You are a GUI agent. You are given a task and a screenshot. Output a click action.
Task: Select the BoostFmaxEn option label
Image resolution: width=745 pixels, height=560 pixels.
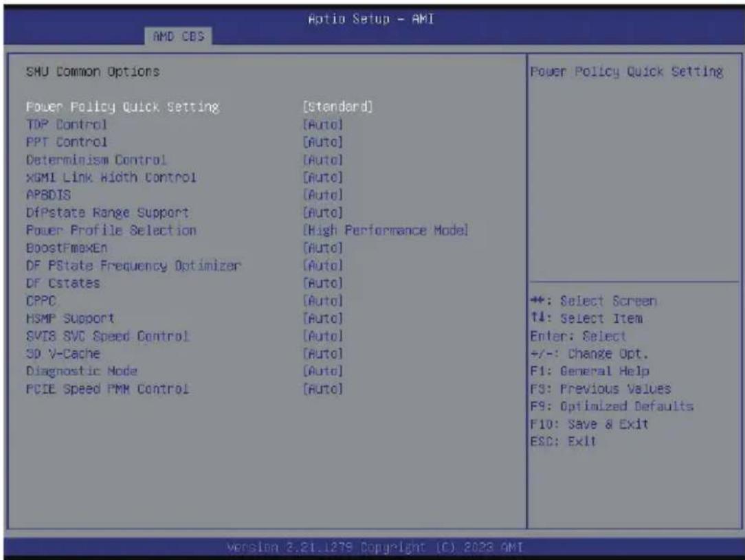pos(67,248)
